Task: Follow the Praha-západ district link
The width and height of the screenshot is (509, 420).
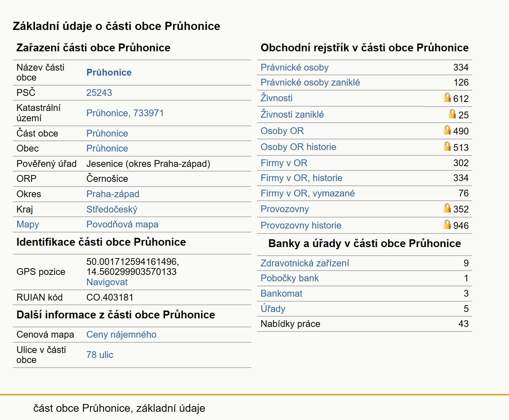Action: point(113,194)
